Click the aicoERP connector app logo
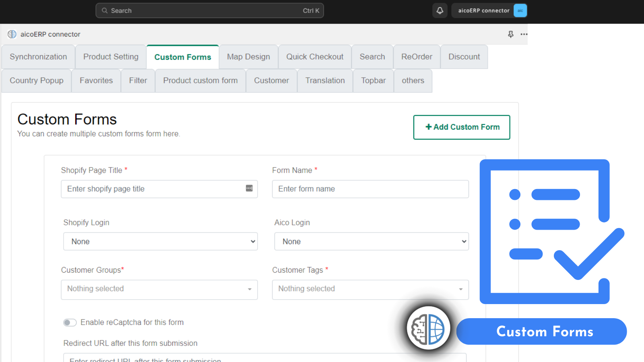This screenshot has width=644, height=362. click(12, 34)
